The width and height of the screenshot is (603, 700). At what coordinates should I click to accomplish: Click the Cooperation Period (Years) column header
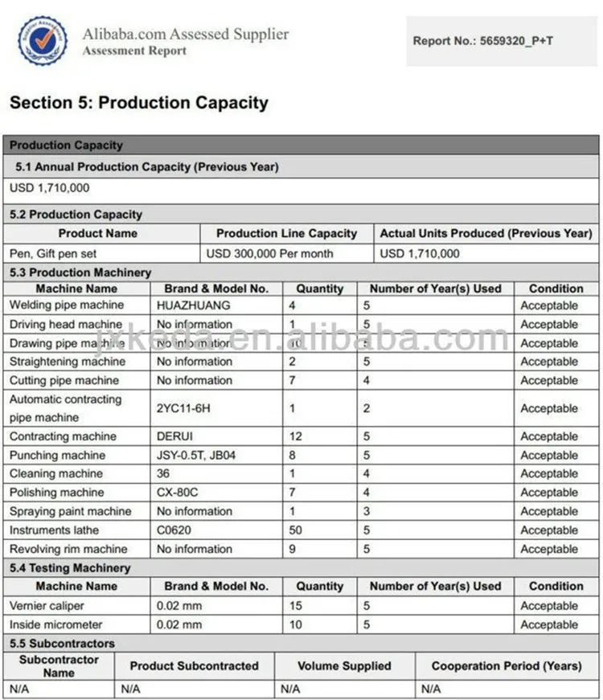(507, 665)
